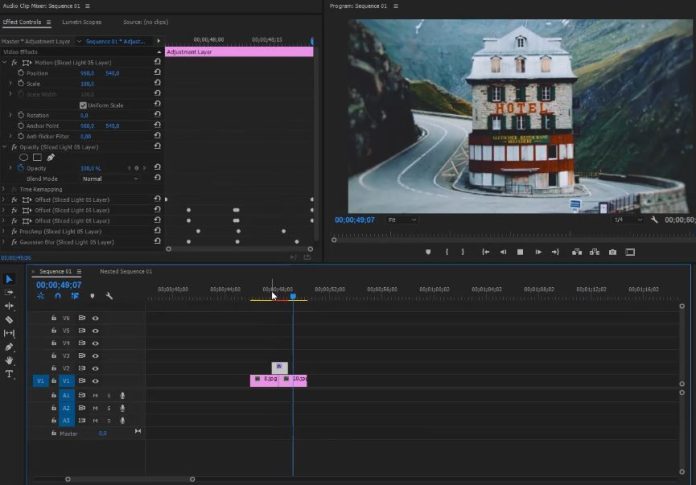
Task: Click the Export Frame camera icon
Action: (x=613, y=252)
